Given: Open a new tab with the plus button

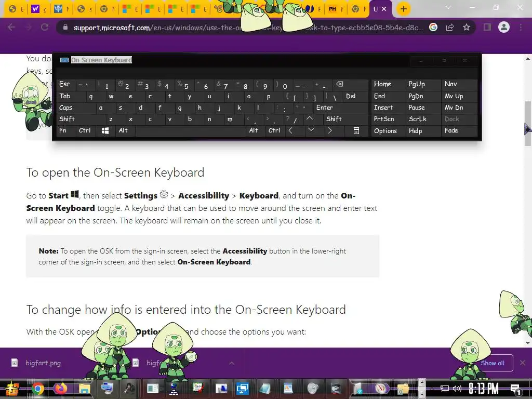Looking at the screenshot, I should [403, 9].
